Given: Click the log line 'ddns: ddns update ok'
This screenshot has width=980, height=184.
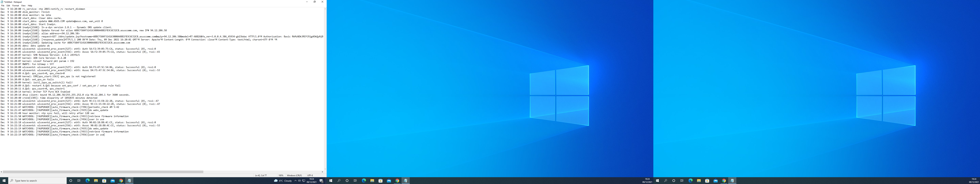Looking at the screenshot, I should coord(25,46).
